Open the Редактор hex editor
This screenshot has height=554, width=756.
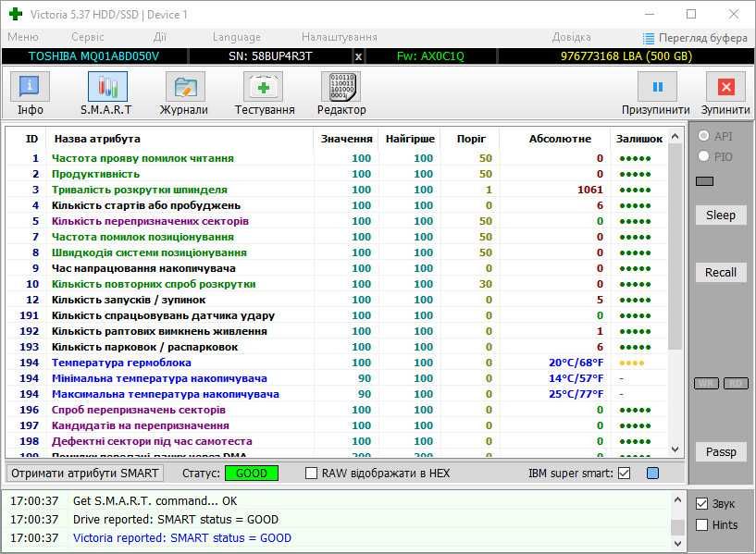(x=341, y=94)
